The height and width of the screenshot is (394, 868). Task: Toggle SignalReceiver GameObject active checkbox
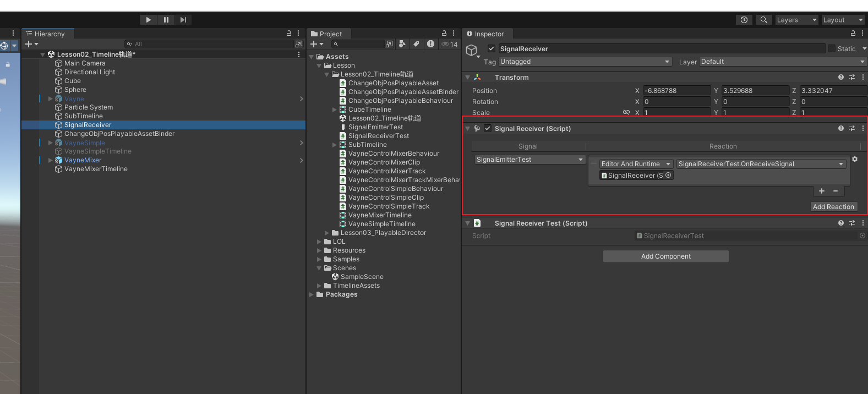492,48
